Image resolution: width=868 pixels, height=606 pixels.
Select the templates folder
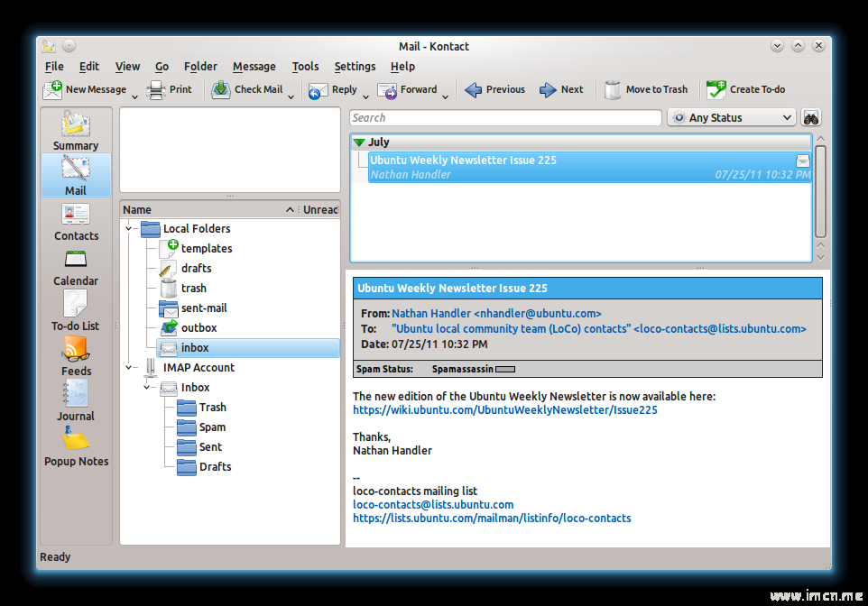[x=207, y=249]
